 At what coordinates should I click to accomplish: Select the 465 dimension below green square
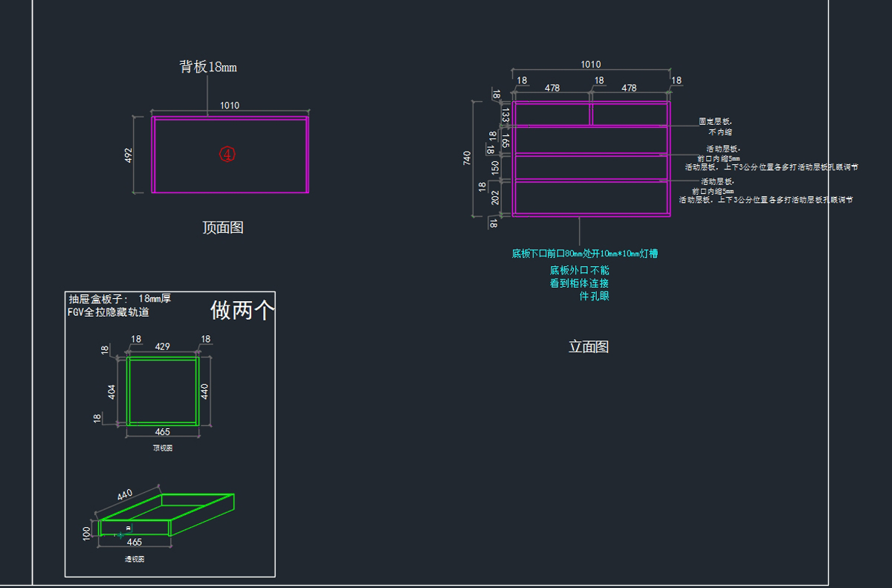tap(162, 432)
